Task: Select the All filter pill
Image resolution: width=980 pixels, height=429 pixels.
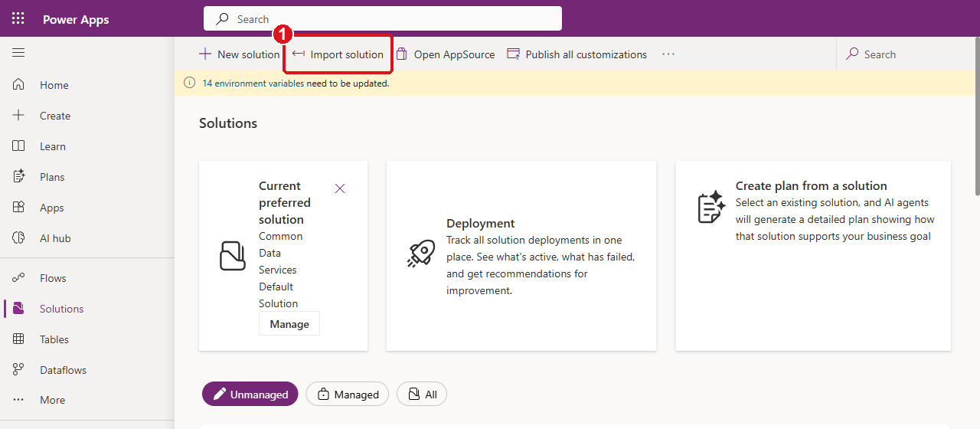Action: 422,395
